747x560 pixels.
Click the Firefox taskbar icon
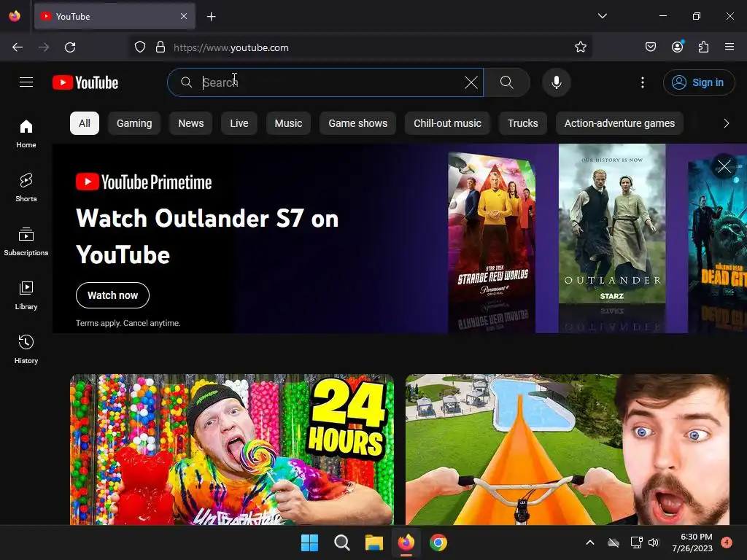click(406, 542)
